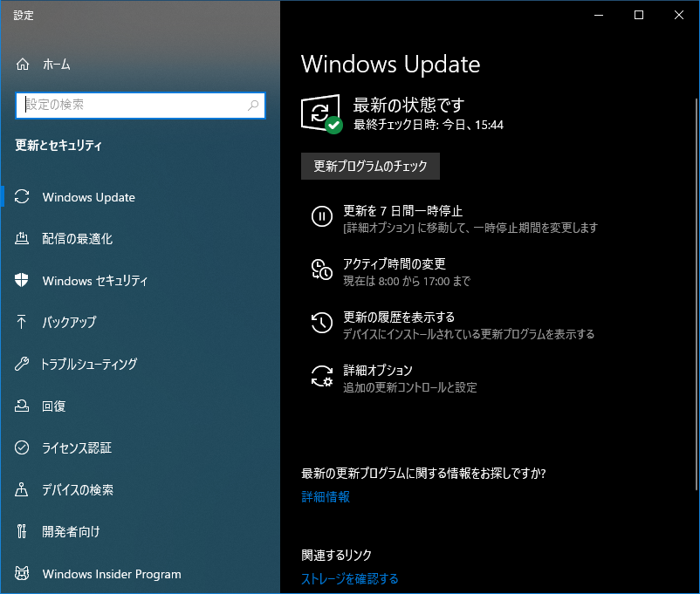Focus the 設定の検索 search field
Image resolution: width=700 pixels, height=594 pixels.
(141, 106)
